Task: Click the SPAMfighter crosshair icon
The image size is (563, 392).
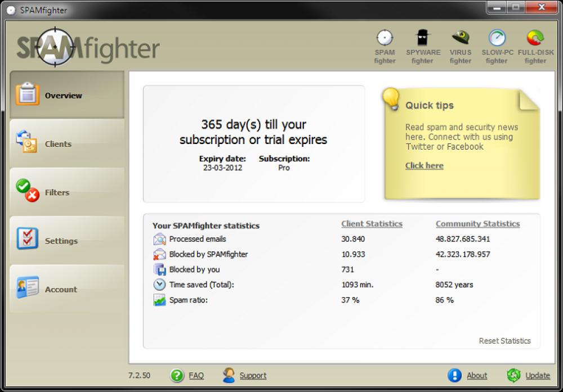Action: 385,37
